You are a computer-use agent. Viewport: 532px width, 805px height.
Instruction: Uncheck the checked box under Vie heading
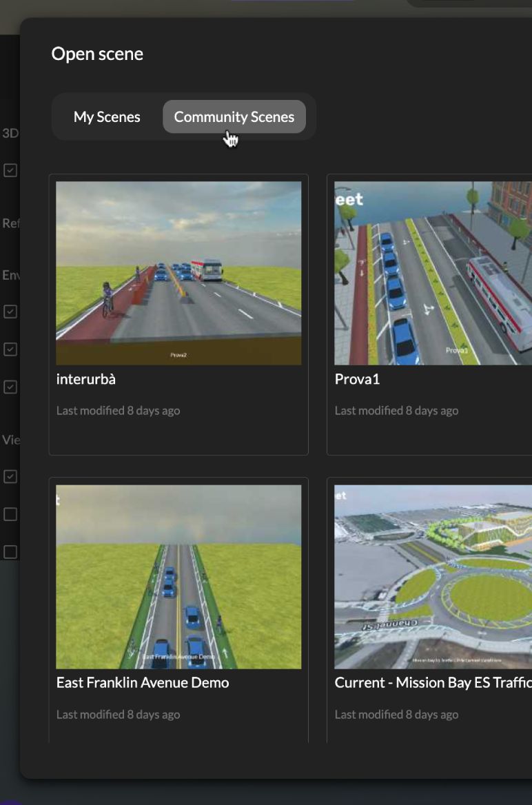tap(10, 476)
